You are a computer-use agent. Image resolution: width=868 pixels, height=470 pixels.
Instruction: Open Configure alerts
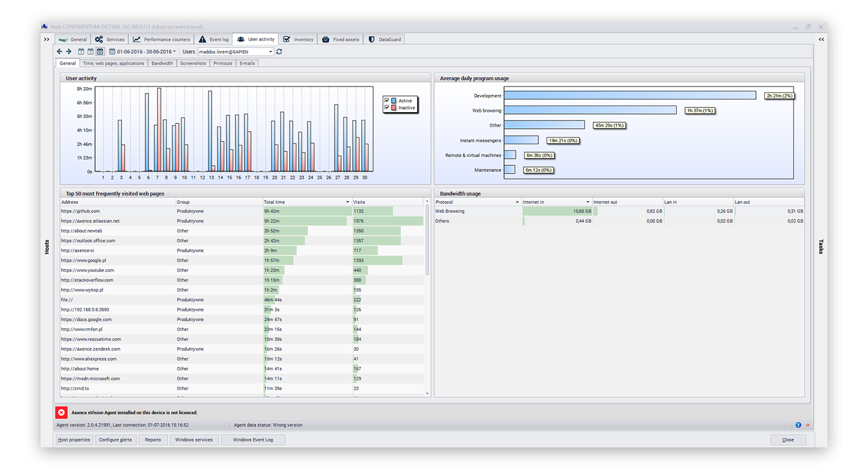point(116,440)
